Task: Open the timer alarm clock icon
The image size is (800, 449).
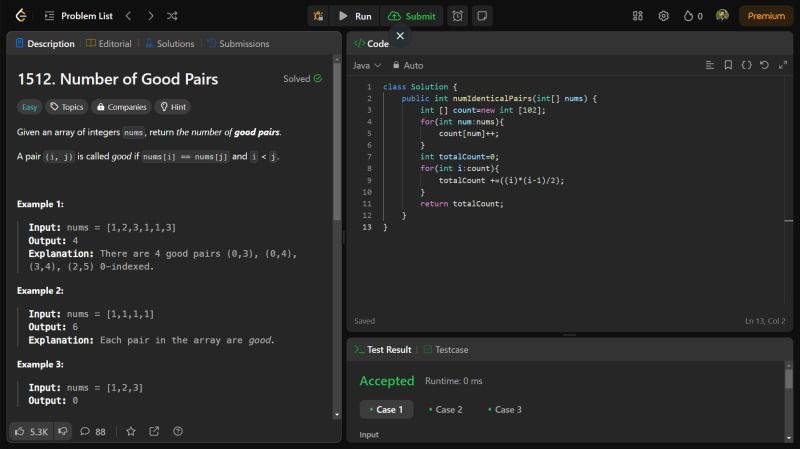Action: coord(457,16)
